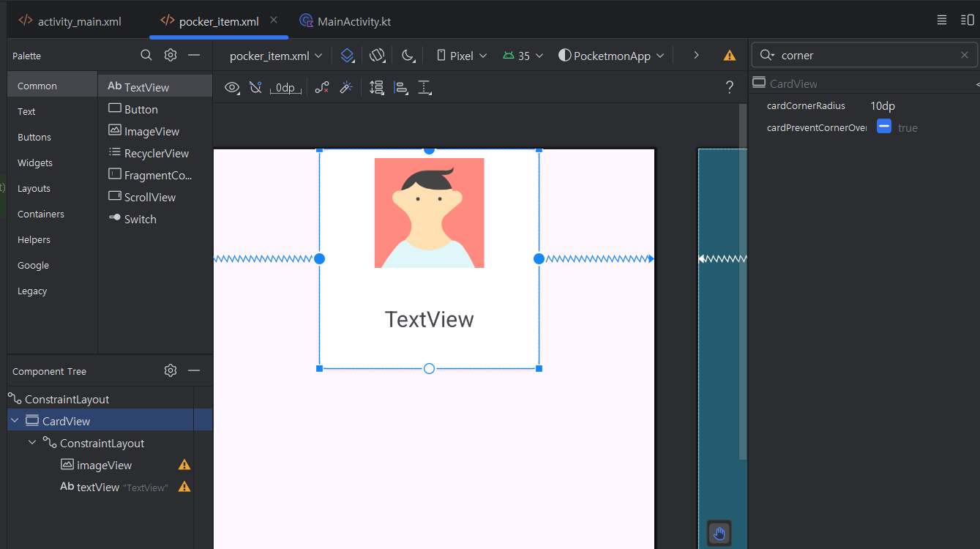The height and width of the screenshot is (549, 980).
Task: Close the pocker_item.xml tab
Action: [x=274, y=20]
